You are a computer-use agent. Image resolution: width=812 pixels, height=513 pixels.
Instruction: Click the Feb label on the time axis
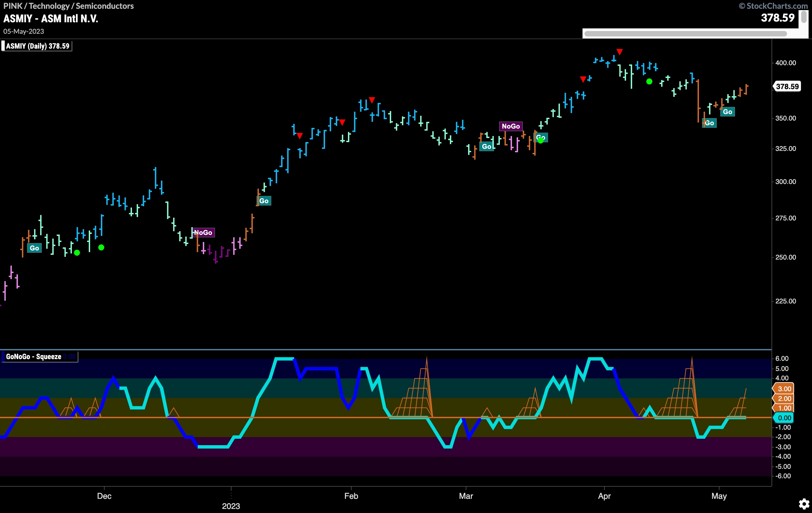coord(351,496)
